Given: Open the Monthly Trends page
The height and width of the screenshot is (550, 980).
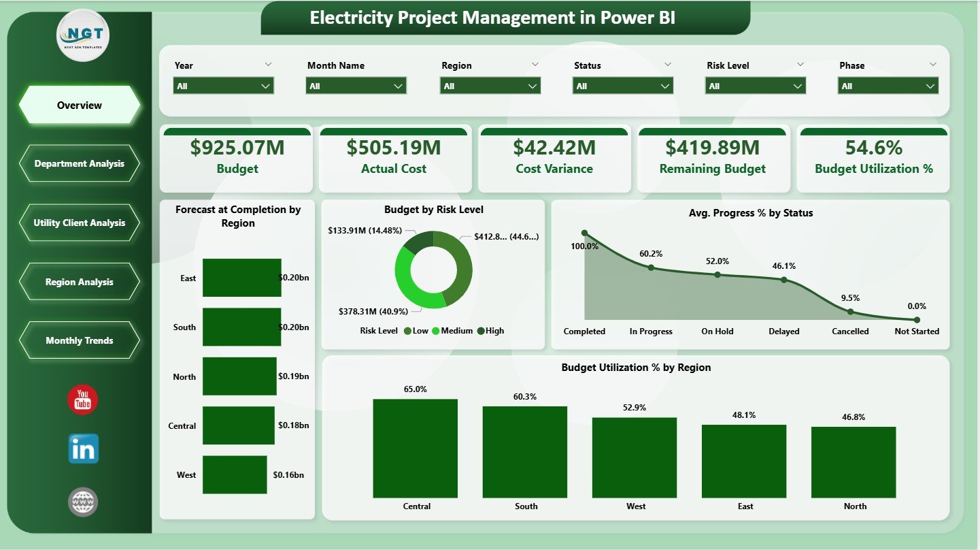Looking at the screenshot, I should [x=80, y=340].
